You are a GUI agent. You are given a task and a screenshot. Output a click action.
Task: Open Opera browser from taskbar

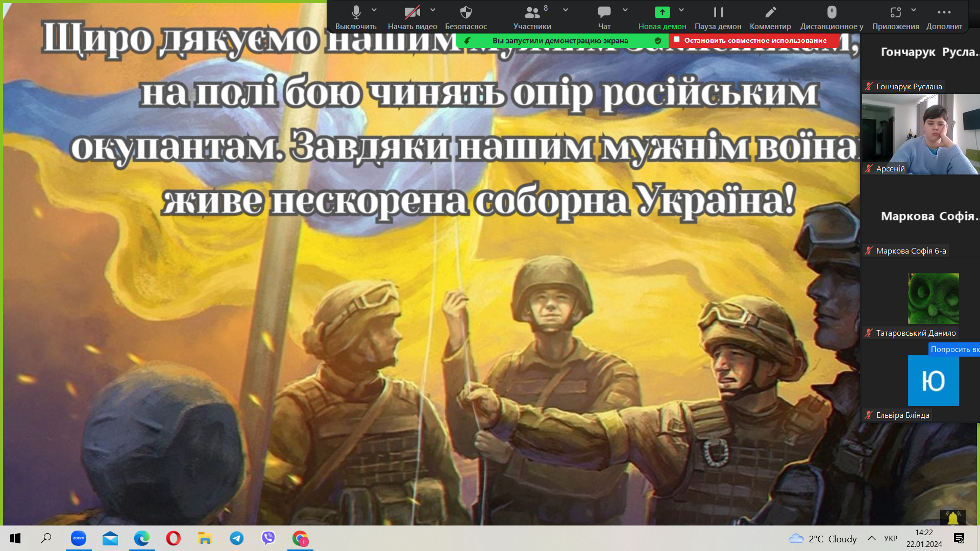tap(173, 538)
